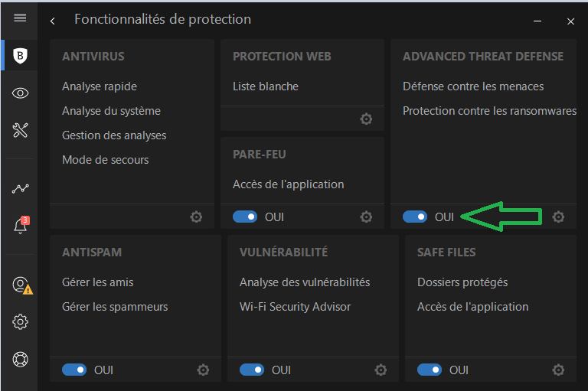Turn off the Antispam toggle
This screenshot has height=391, width=588.
coord(74,370)
